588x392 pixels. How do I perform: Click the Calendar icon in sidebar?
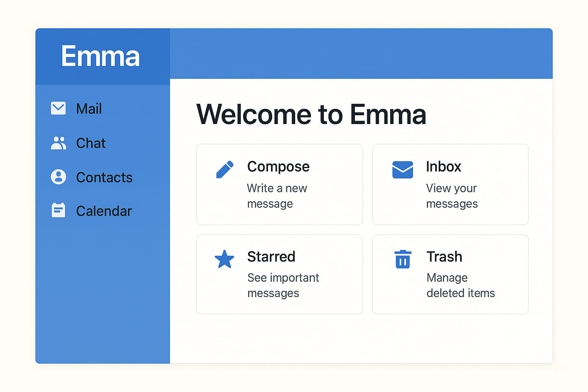pos(58,210)
